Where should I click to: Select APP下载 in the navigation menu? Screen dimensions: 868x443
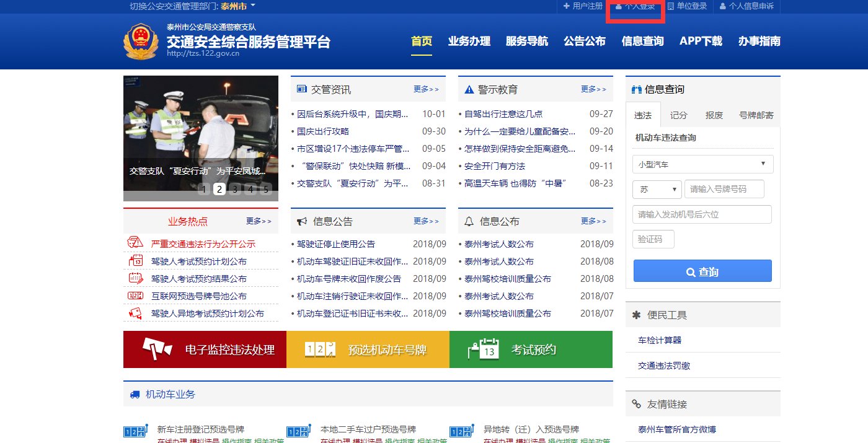point(700,42)
